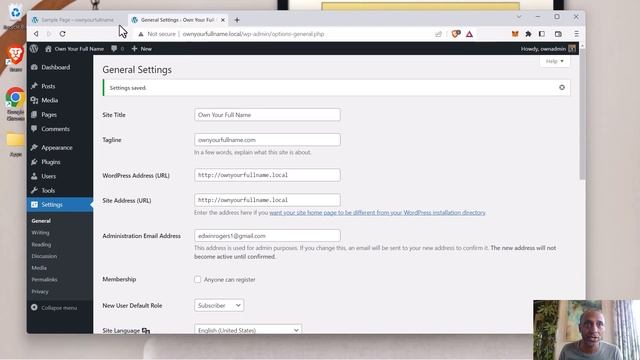Click the Site Address (URL) field
The image size is (640, 360).
point(267,200)
